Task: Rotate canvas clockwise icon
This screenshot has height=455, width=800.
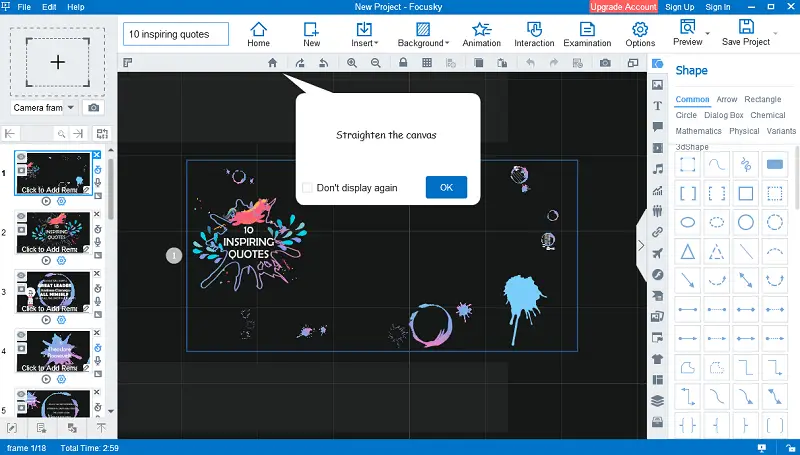Action: click(300, 63)
